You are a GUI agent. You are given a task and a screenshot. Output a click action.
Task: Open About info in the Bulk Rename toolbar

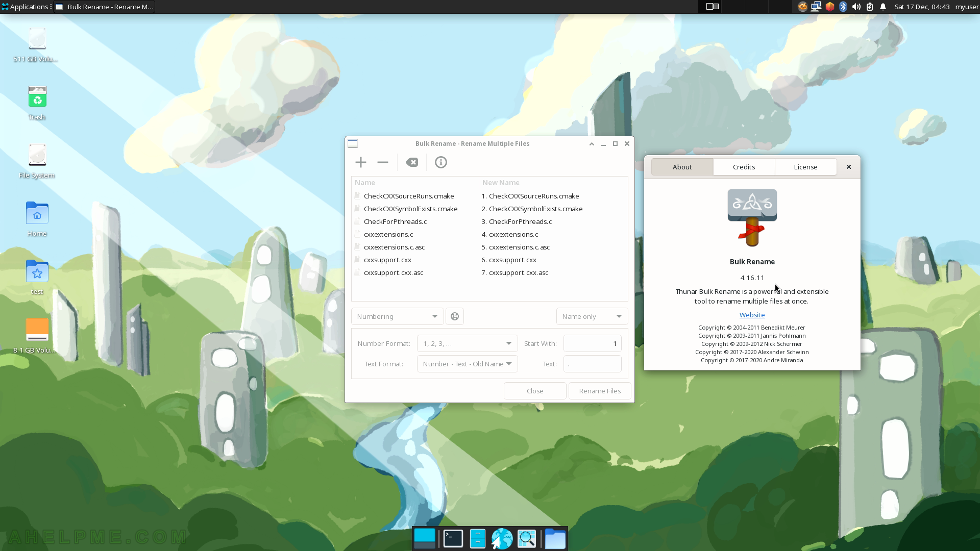pos(441,162)
